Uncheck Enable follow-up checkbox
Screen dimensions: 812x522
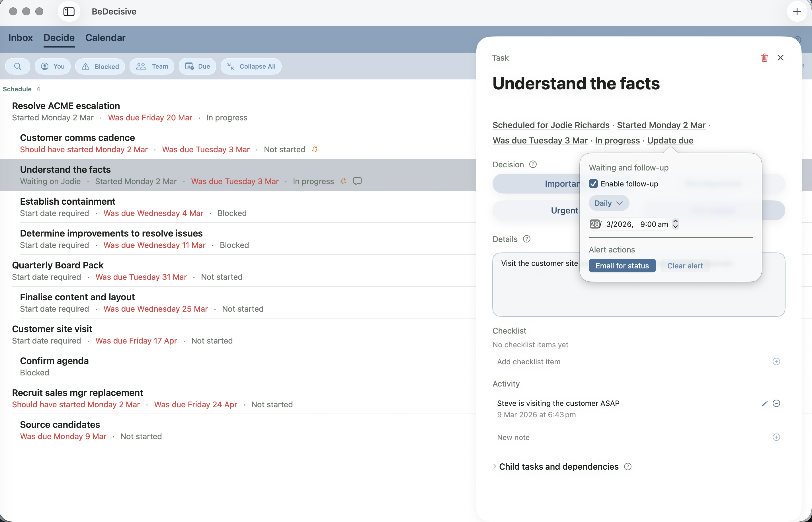pyautogui.click(x=593, y=184)
